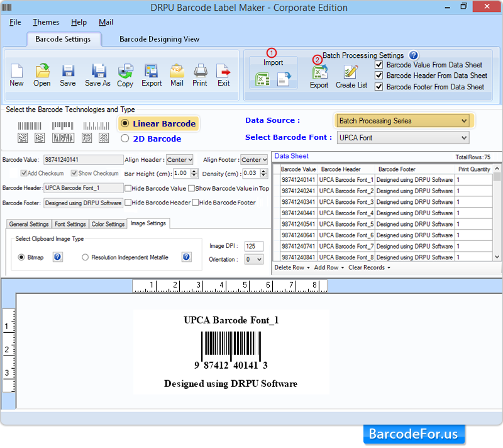
Task: Import from text file icon
Action: click(284, 79)
